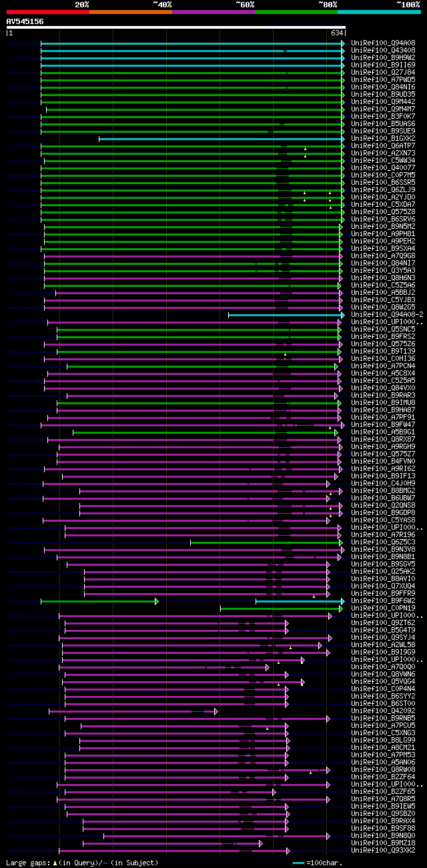Click the cyan ~100% identity legend segment
This screenshot has height=868, width=427.
378,11
